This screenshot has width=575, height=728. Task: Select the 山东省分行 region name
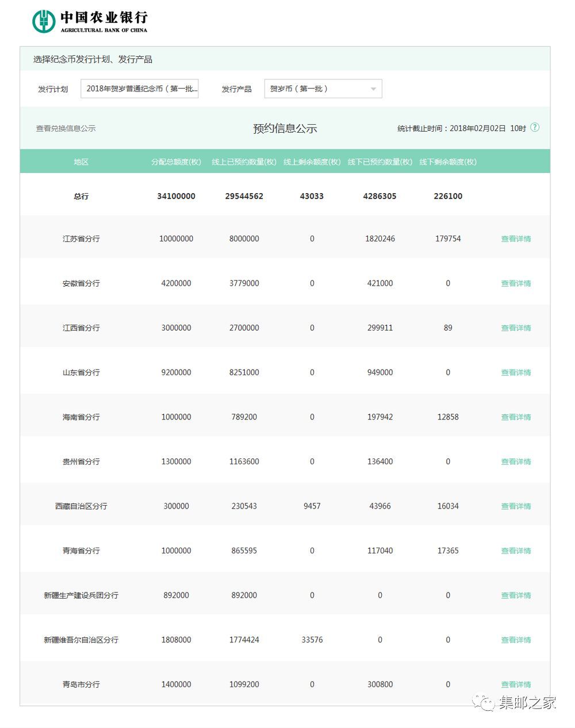tap(81, 372)
